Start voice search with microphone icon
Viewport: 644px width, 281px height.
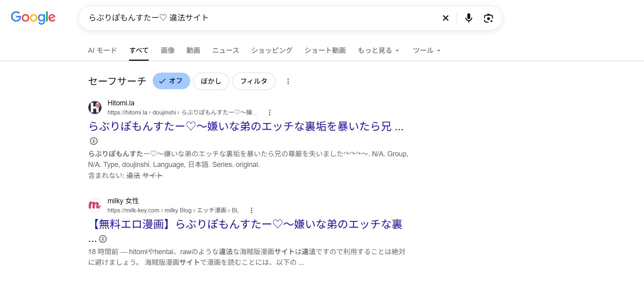click(468, 18)
